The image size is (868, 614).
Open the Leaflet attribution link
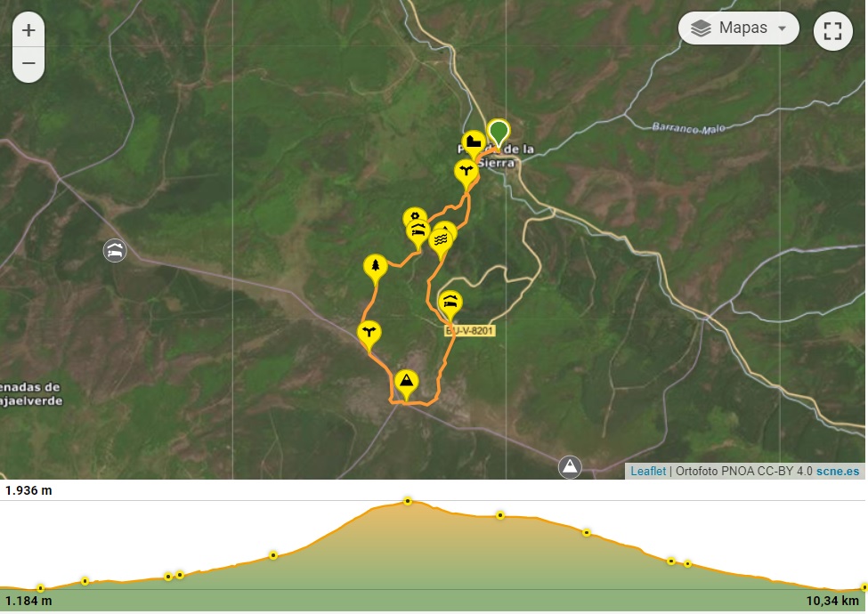click(x=648, y=472)
